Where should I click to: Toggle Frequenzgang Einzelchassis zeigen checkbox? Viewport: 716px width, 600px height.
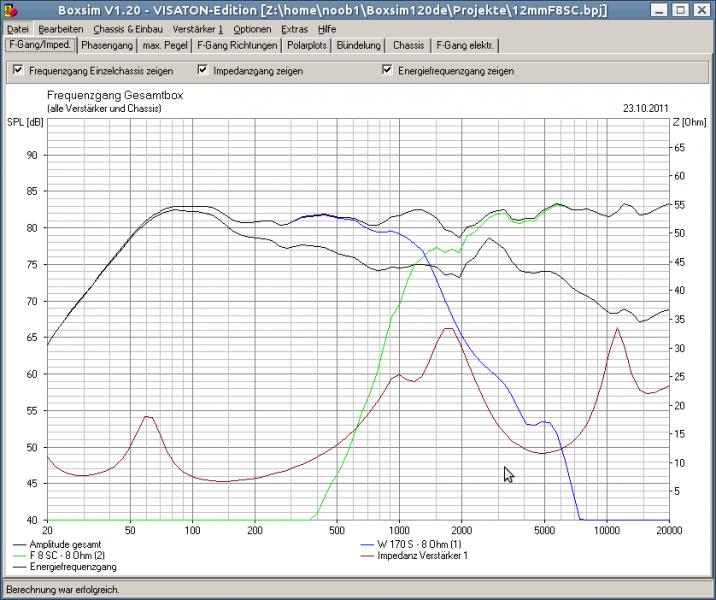[x=18, y=71]
